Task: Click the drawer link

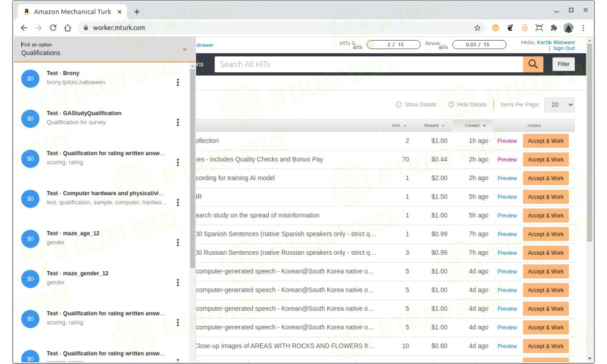Action: (x=205, y=45)
